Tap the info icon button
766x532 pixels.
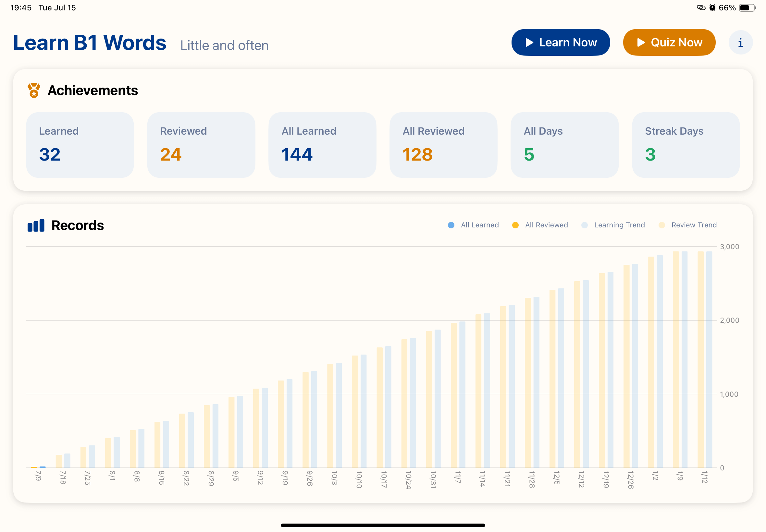click(x=740, y=42)
